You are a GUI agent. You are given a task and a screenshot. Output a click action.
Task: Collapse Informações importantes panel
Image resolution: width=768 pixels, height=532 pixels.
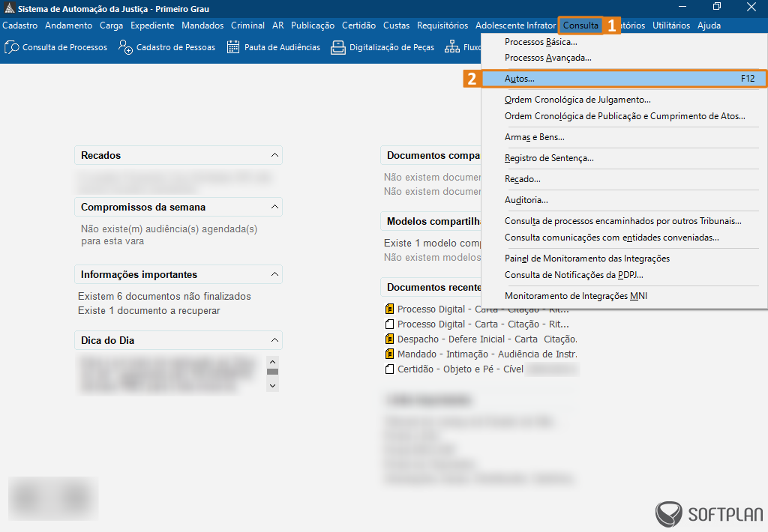tap(274, 274)
